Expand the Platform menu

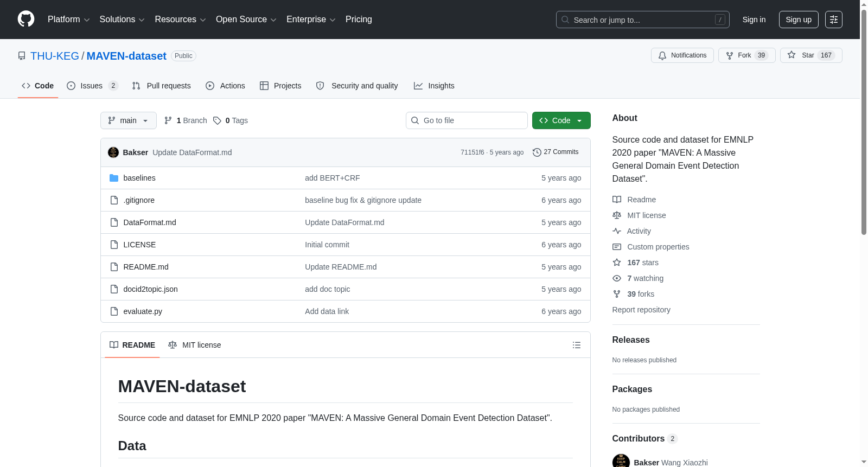[x=68, y=20]
